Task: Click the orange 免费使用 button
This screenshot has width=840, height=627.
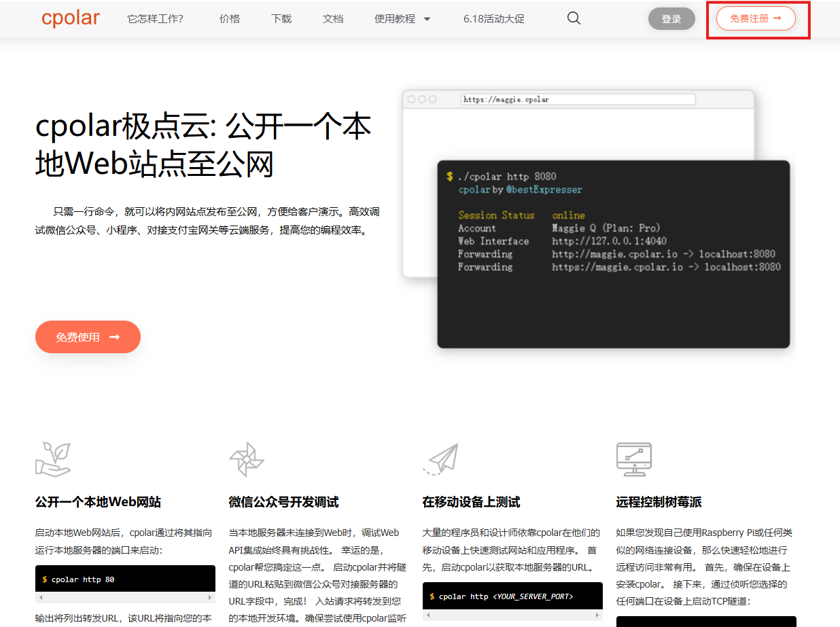Action: [x=88, y=337]
